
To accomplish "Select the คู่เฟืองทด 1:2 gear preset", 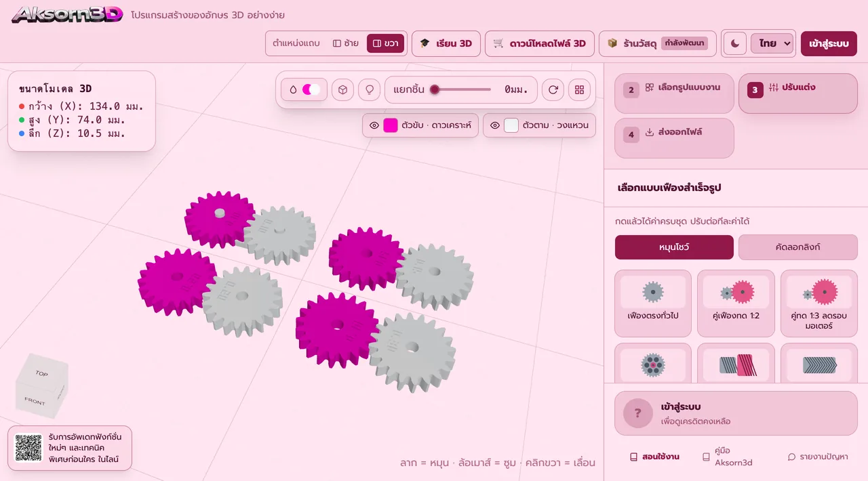I will pos(736,304).
